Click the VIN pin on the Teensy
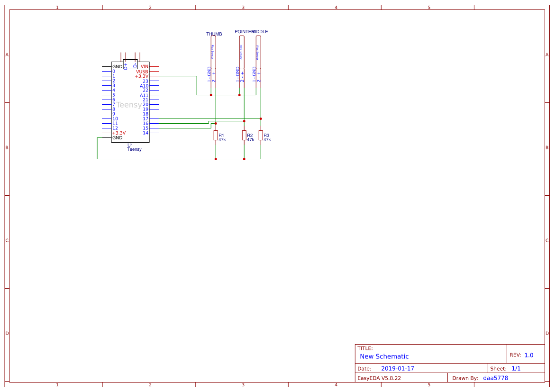The image size is (555, 392). pyautogui.click(x=144, y=66)
